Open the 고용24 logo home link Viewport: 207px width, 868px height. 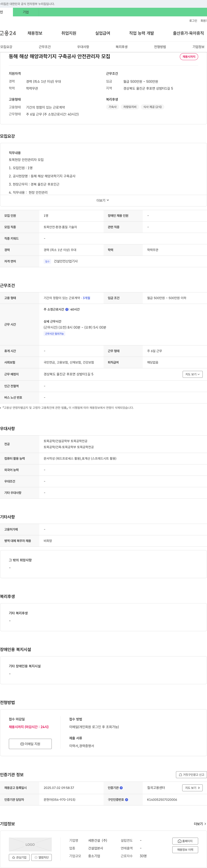[x=8, y=33]
